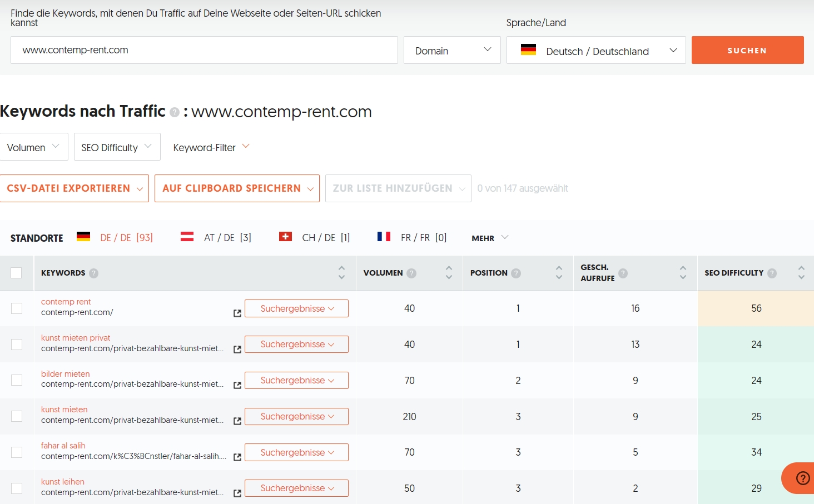Viewport: 814px width, 504px height.
Task: Open external link icon for bilder mieten row
Action: tap(237, 385)
